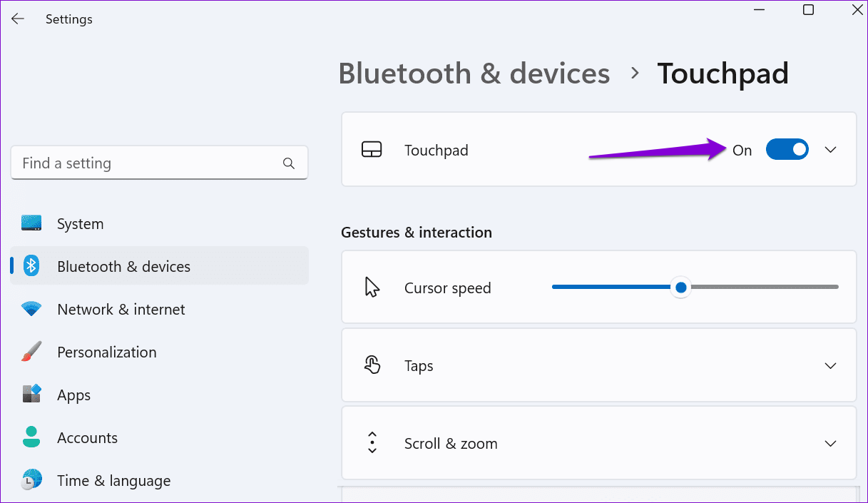The height and width of the screenshot is (503, 868).
Task: Expand the Taps section
Action: click(x=830, y=365)
